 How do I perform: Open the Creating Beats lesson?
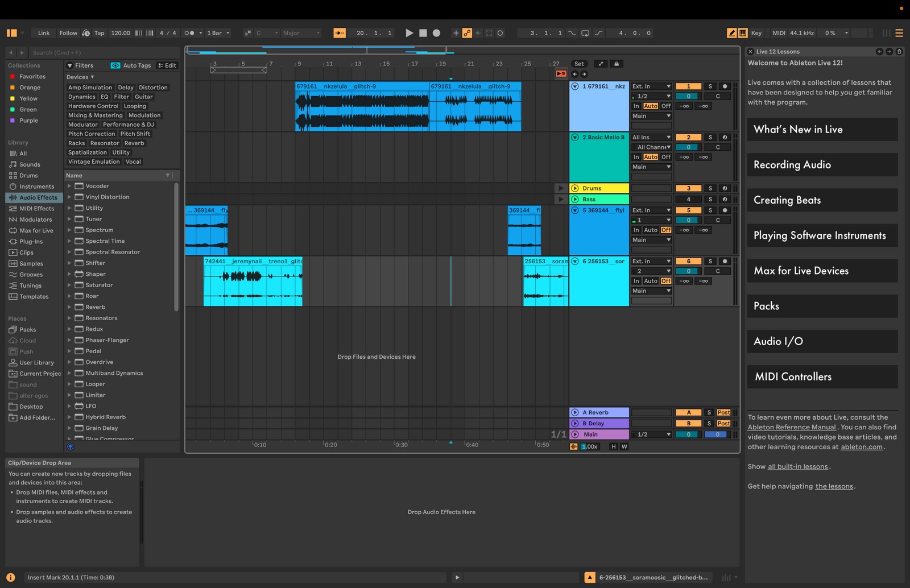(x=822, y=200)
